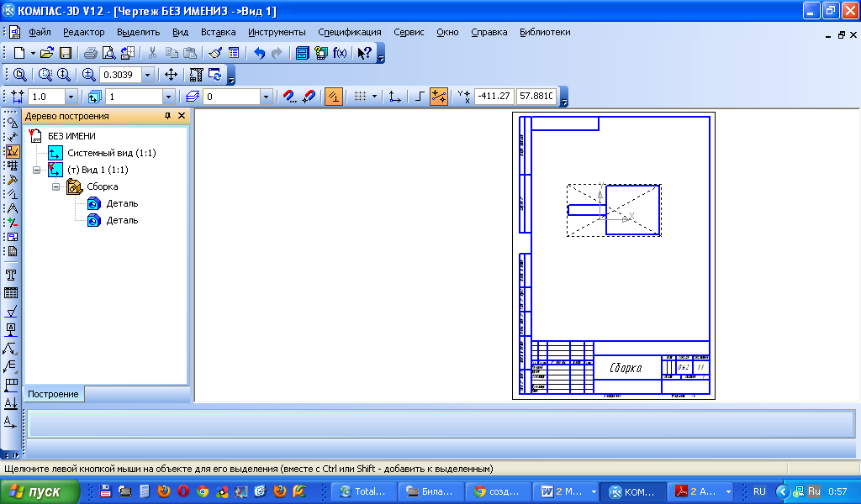The width and height of the screenshot is (861, 504).
Task: Click the RU language indicator in tray
Action: pos(759,491)
